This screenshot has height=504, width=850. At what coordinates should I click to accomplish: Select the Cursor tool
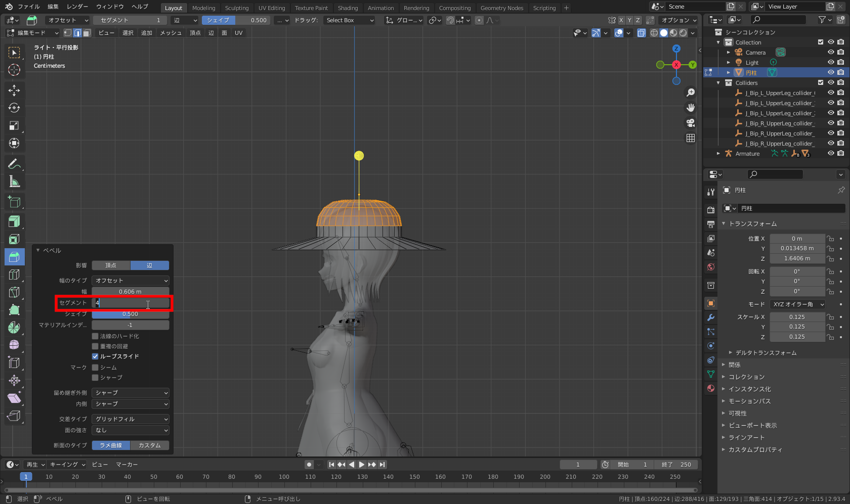point(14,70)
